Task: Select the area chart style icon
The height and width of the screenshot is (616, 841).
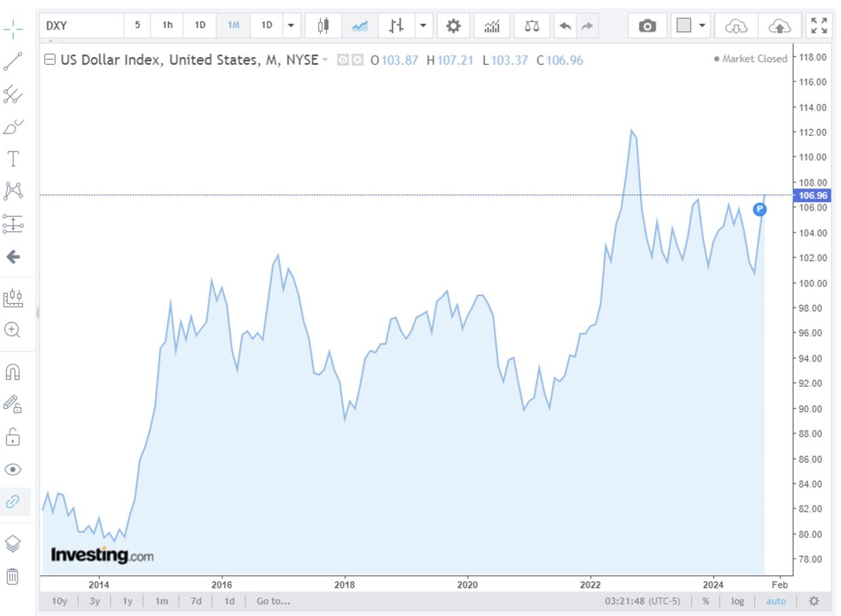Action: click(x=359, y=26)
